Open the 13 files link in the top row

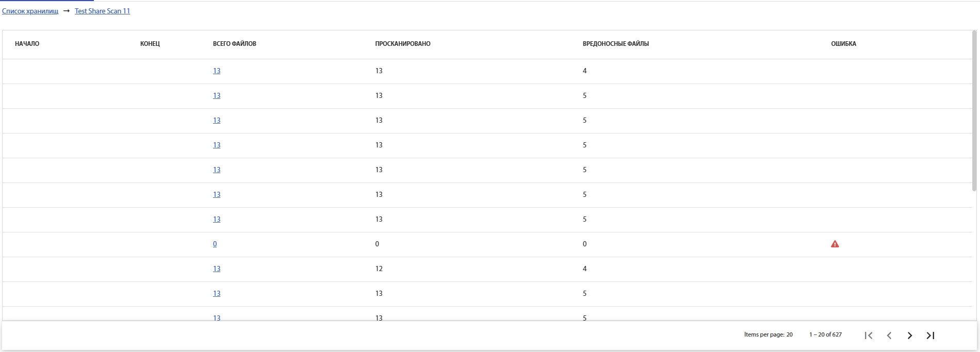coord(217,71)
